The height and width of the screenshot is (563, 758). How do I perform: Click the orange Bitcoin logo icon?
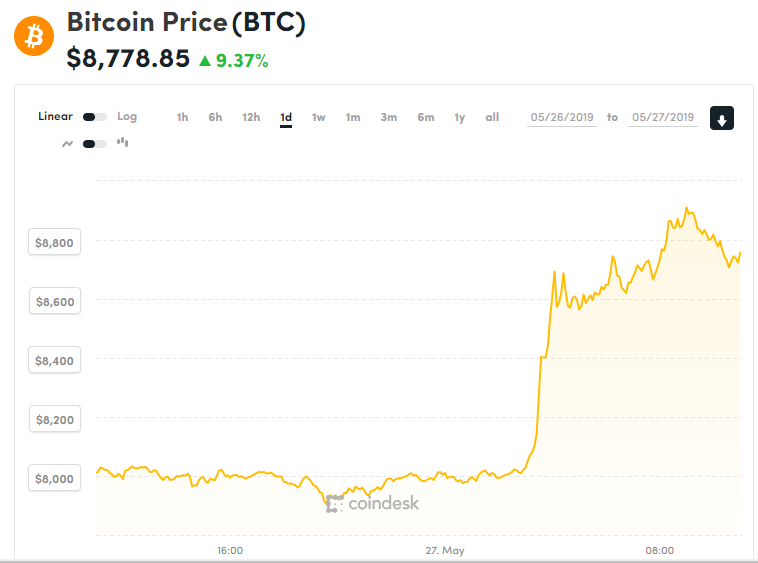(x=33, y=37)
